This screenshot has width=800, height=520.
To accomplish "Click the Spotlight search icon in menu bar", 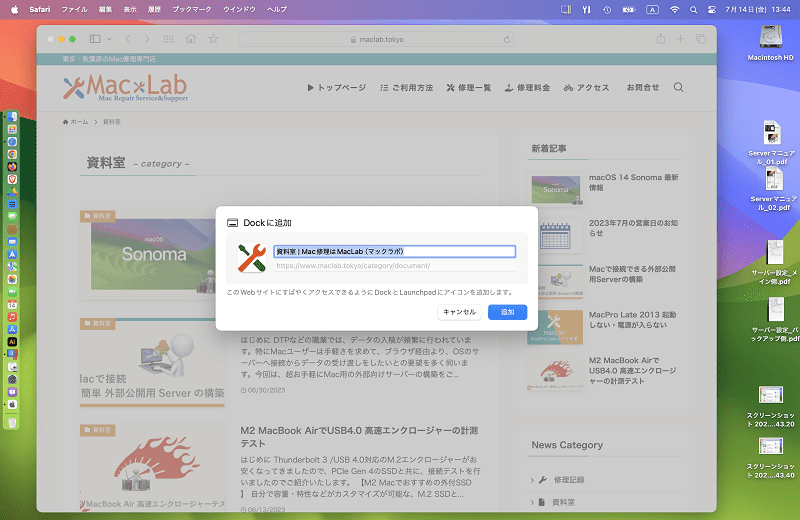I will [693, 9].
